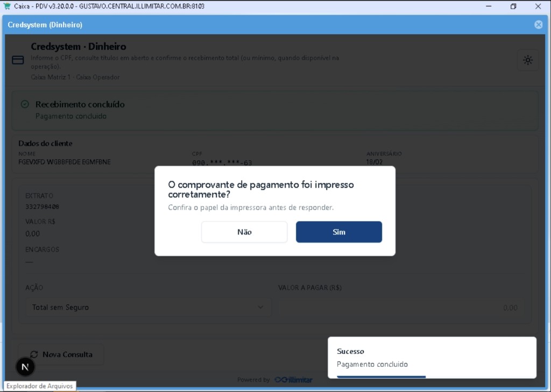Start a Nova Consulta

pos(61,354)
